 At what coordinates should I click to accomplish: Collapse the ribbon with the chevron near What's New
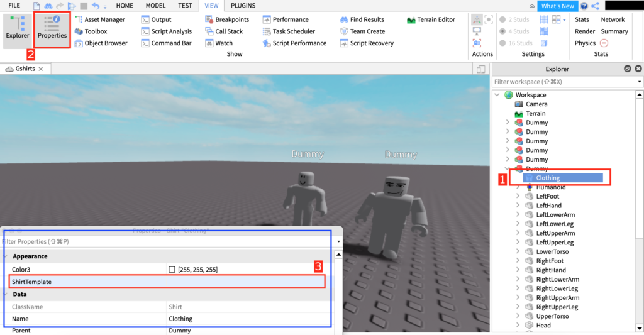tap(532, 6)
